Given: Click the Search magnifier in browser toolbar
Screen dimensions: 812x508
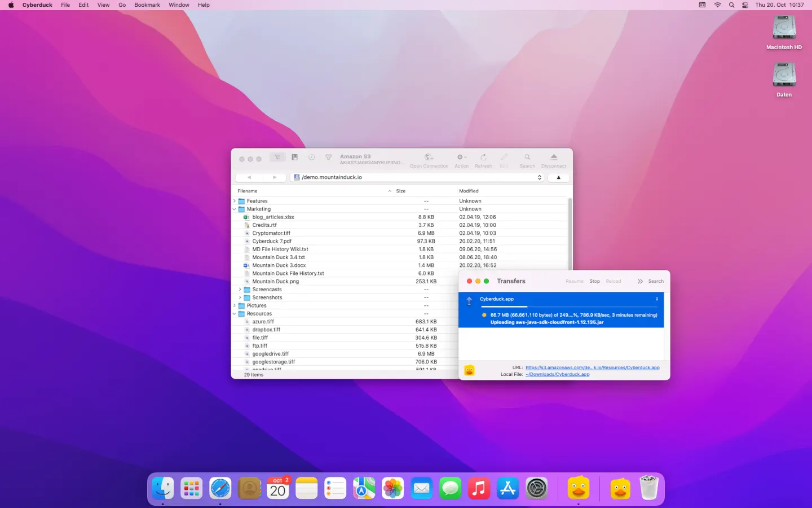Looking at the screenshot, I should tap(527, 157).
